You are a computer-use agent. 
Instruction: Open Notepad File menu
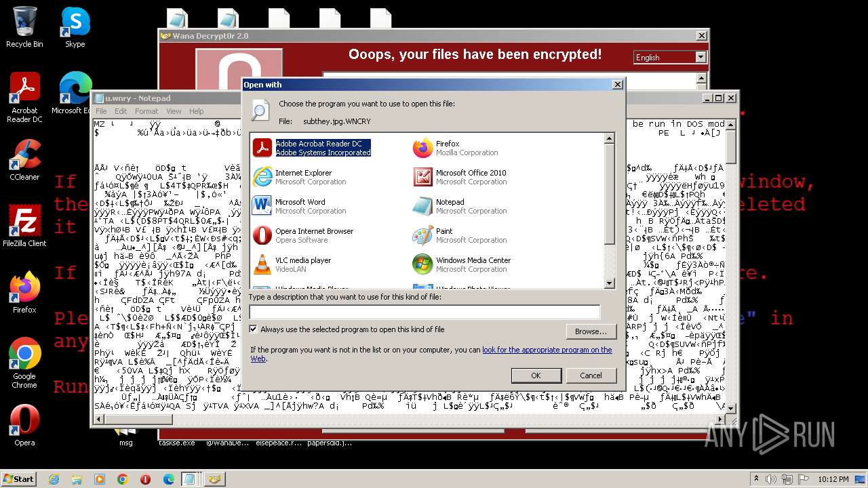[101, 111]
